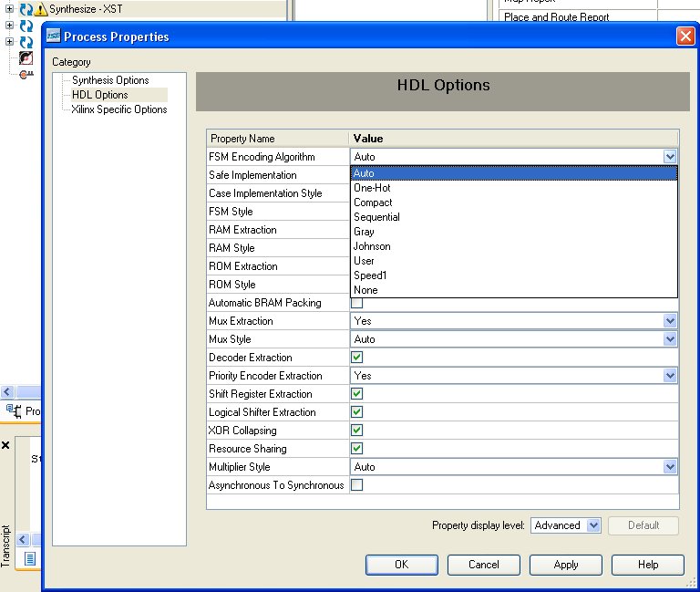Close the Transcript panel with X
The width and height of the screenshot is (700, 592).
pos(5,445)
